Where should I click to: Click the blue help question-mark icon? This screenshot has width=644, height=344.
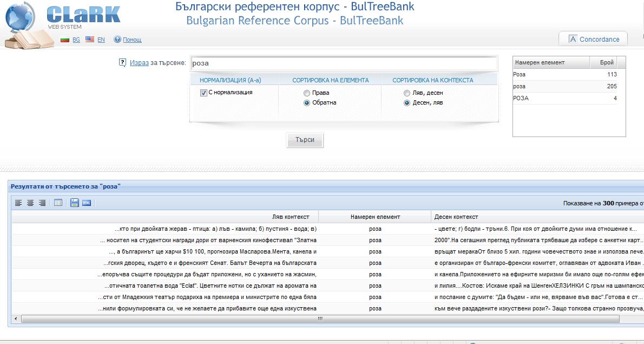coord(117,40)
